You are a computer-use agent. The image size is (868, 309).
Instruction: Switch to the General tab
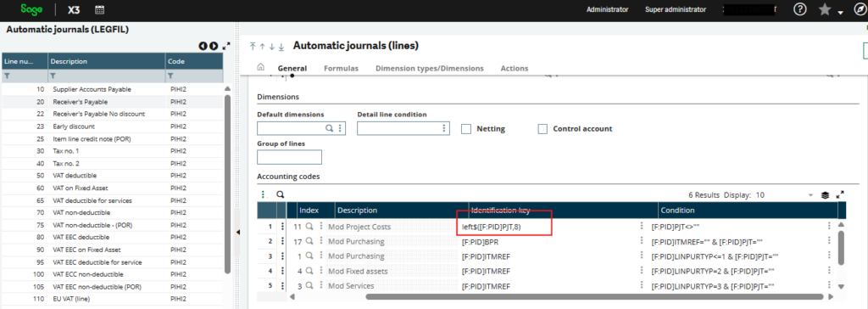[x=292, y=68]
